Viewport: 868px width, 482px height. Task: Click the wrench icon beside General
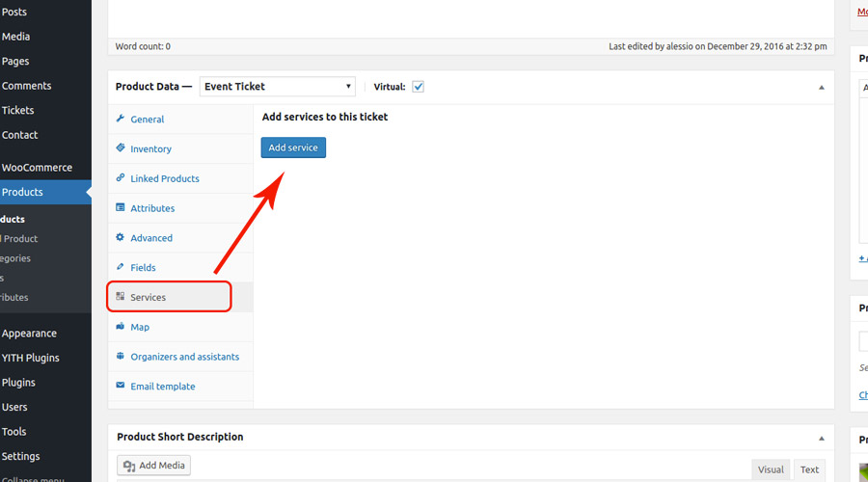tap(121, 120)
